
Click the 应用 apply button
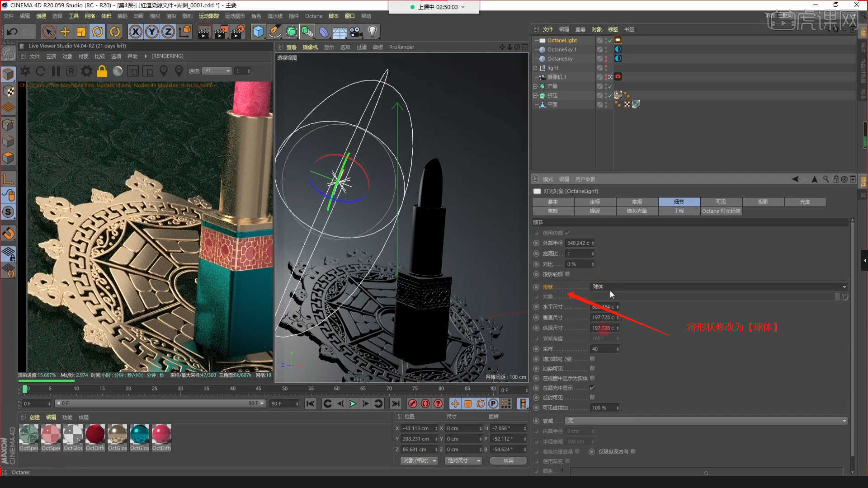[509, 461]
